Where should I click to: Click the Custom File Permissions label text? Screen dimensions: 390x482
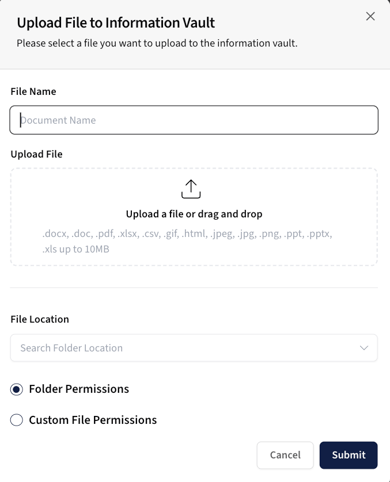click(x=93, y=420)
